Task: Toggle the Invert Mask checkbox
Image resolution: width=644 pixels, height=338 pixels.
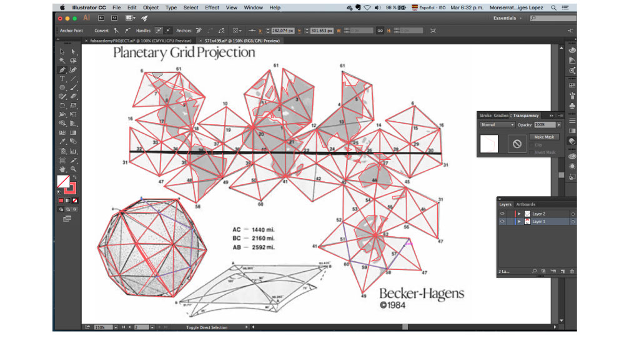Action: tap(532, 152)
